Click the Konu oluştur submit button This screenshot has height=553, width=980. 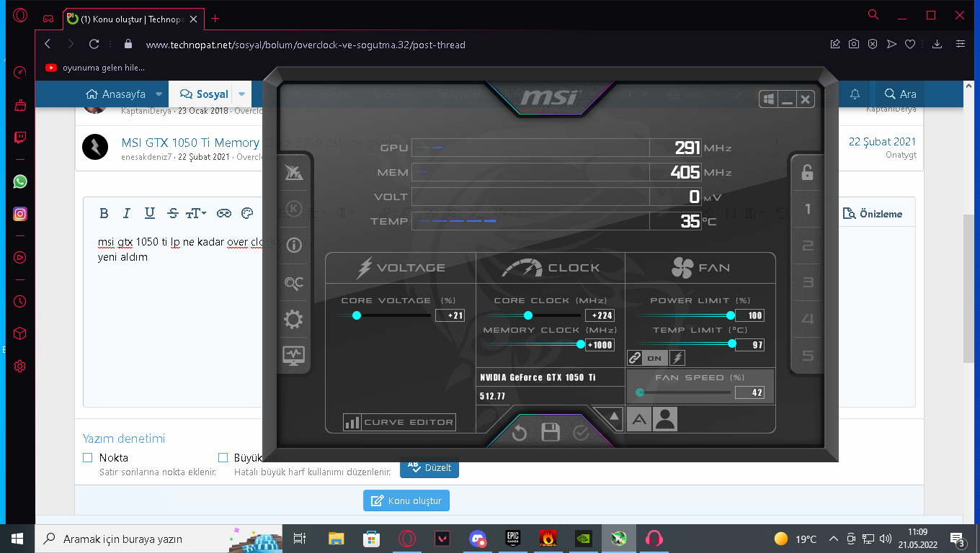pyautogui.click(x=407, y=500)
